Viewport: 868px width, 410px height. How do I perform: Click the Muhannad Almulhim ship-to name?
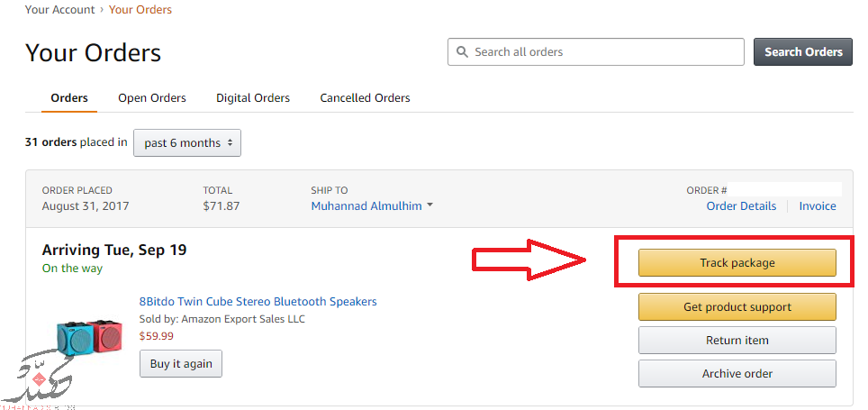(x=366, y=206)
